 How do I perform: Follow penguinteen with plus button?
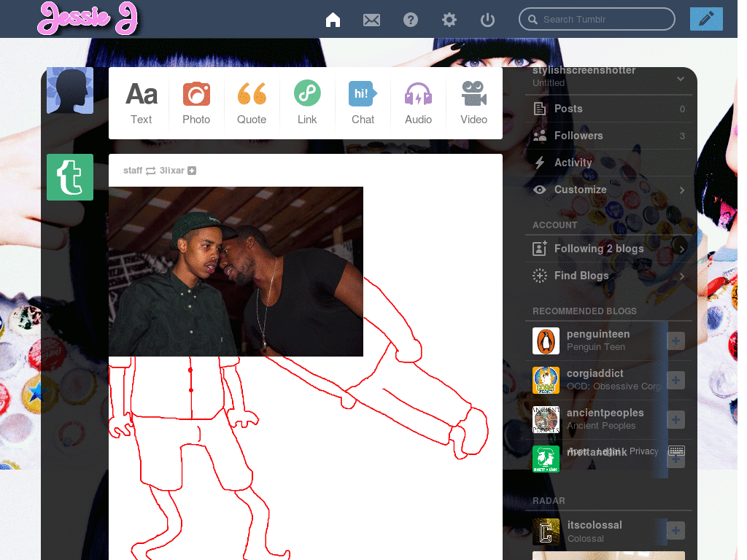click(676, 341)
